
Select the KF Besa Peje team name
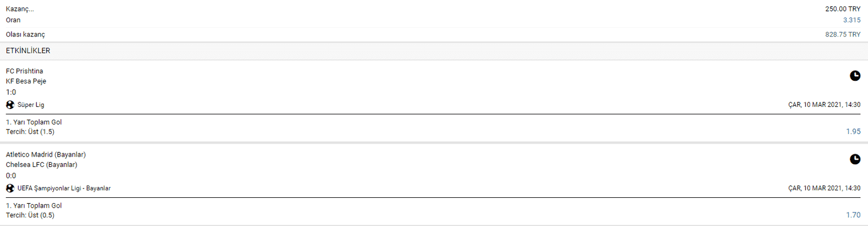point(26,81)
